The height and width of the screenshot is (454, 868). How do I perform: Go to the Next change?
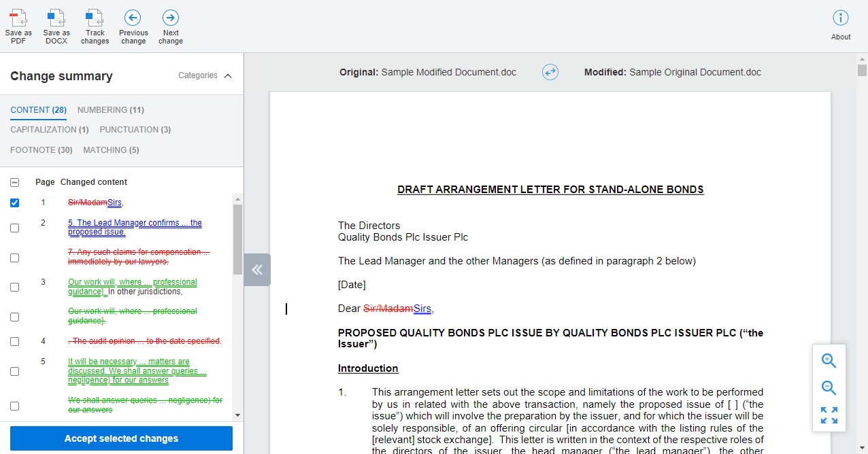170,27
